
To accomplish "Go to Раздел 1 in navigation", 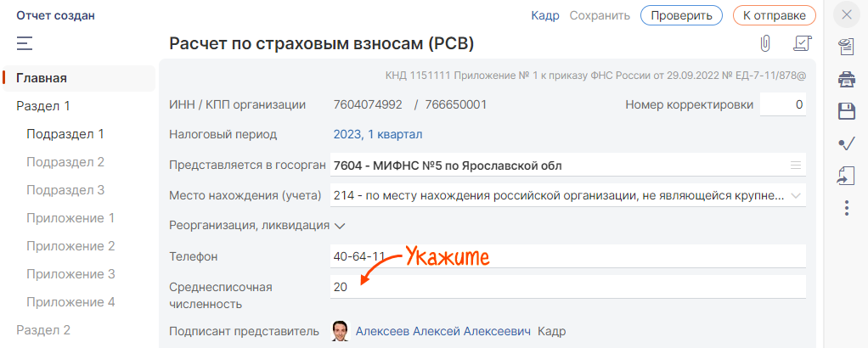I will (x=43, y=106).
